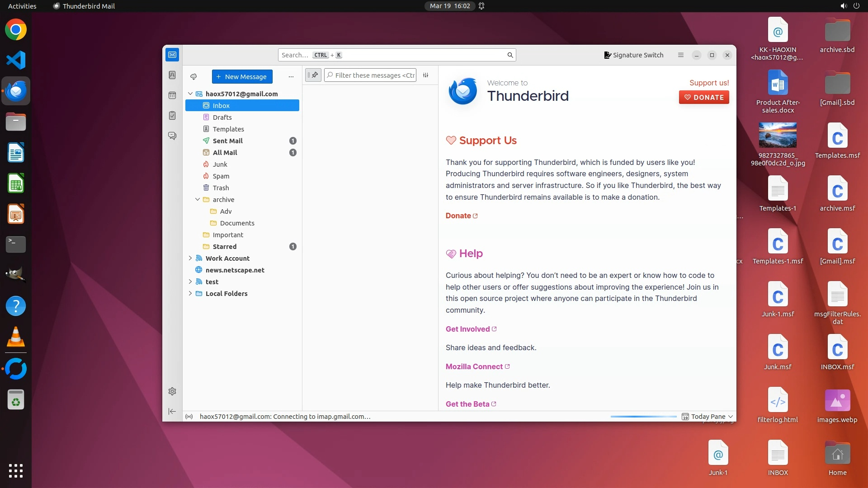
Task: Expand Local Folders
Action: (190, 293)
